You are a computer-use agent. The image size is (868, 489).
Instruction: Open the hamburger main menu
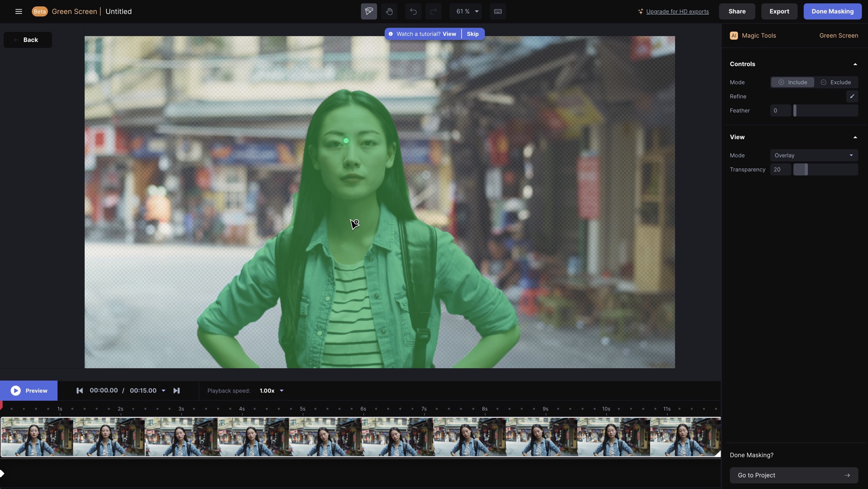click(x=19, y=11)
